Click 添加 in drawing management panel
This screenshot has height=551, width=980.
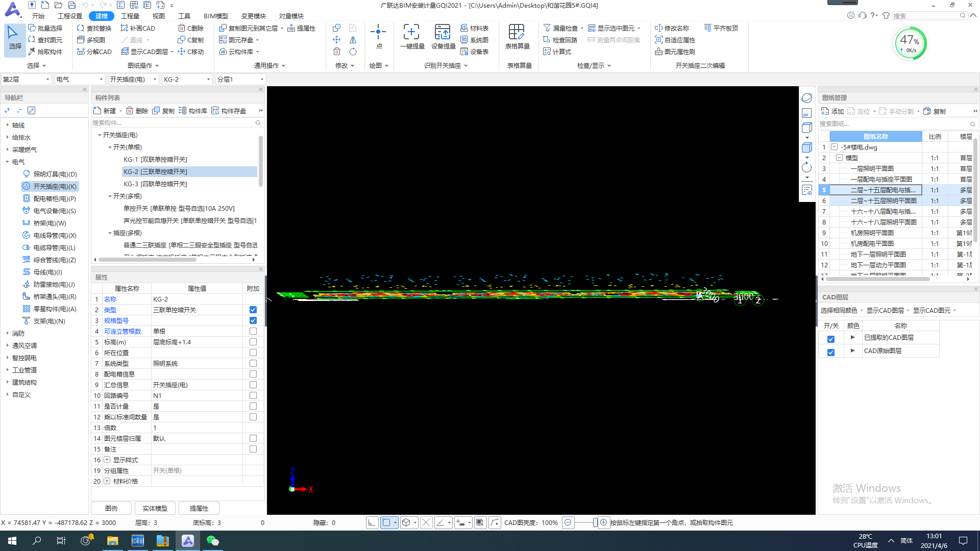(832, 111)
